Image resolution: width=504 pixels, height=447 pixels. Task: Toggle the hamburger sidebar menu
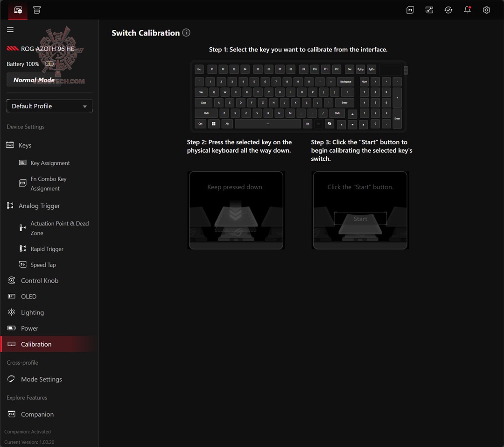(10, 29)
